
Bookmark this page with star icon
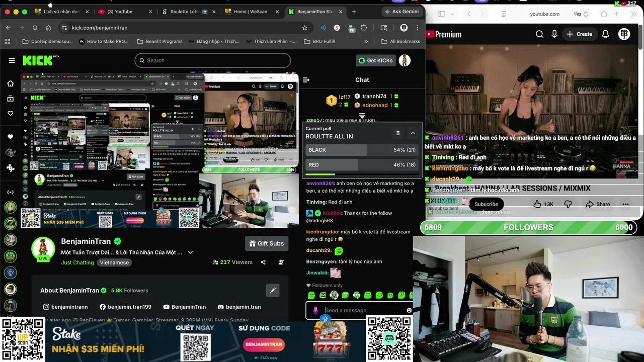coord(304,28)
